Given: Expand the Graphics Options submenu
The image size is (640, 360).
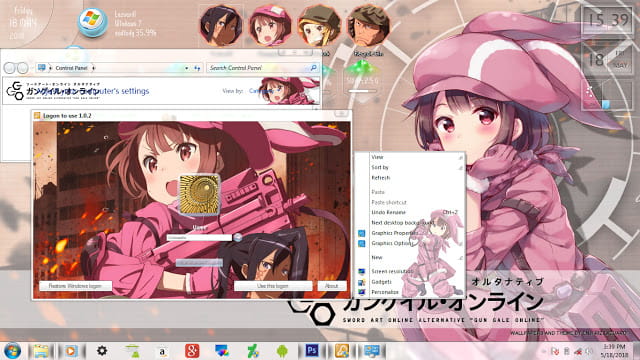Looking at the screenshot, I should pos(460,243).
